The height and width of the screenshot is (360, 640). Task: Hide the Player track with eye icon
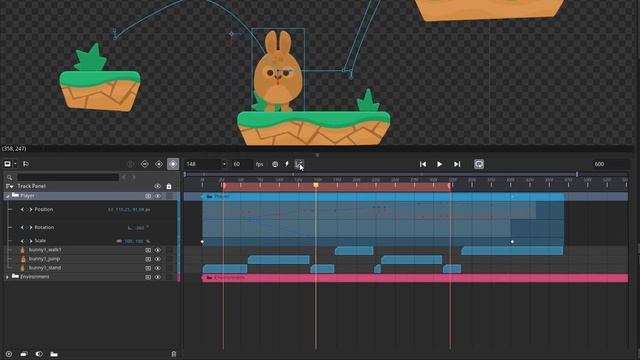pos(158,196)
